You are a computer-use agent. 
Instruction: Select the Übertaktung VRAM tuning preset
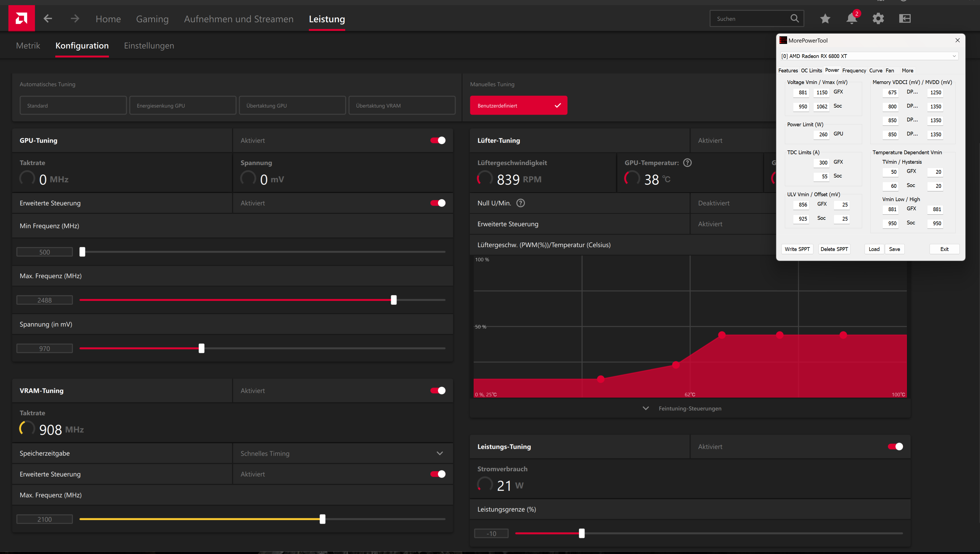[402, 105]
